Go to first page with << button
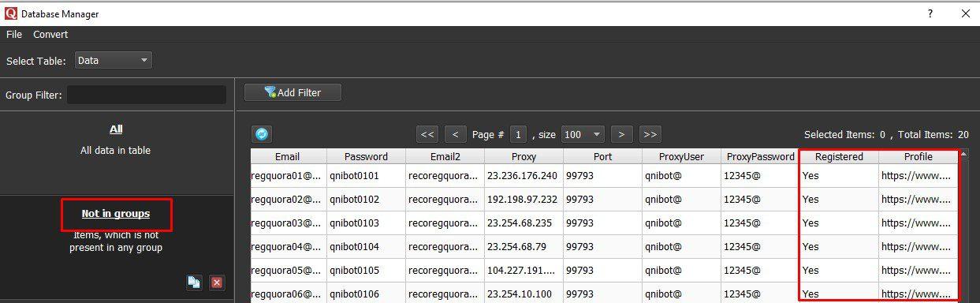980x303 pixels. (x=427, y=134)
